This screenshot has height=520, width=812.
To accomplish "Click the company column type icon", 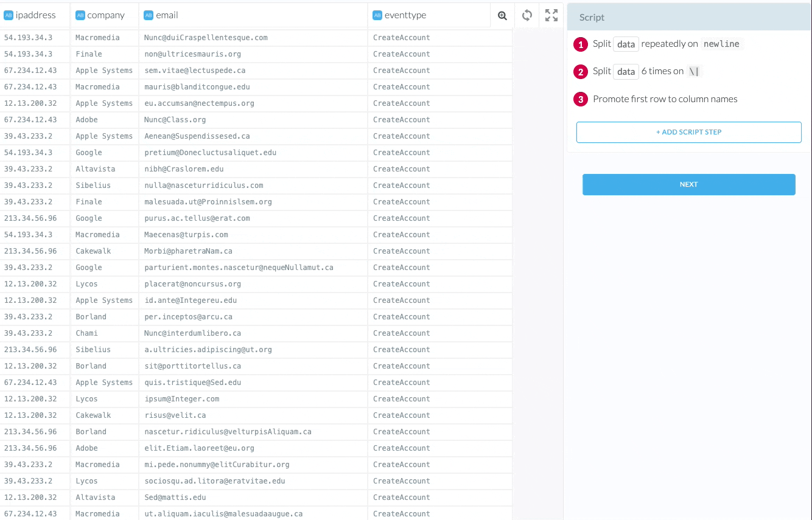I will click(80, 15).
